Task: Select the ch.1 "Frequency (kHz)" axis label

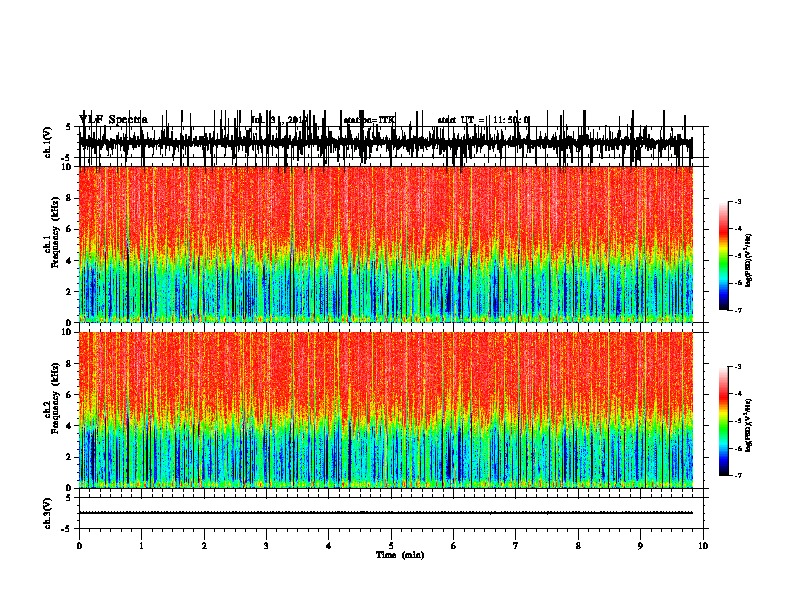Action: 55,232
